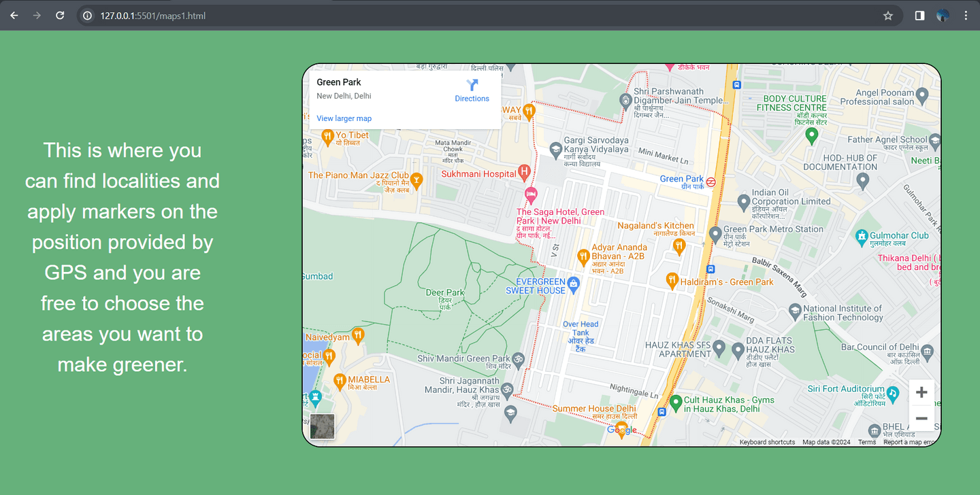Screen dimensions: 980x495
Task: Click the site information icon in address bar
Action: tap(87, 15)
